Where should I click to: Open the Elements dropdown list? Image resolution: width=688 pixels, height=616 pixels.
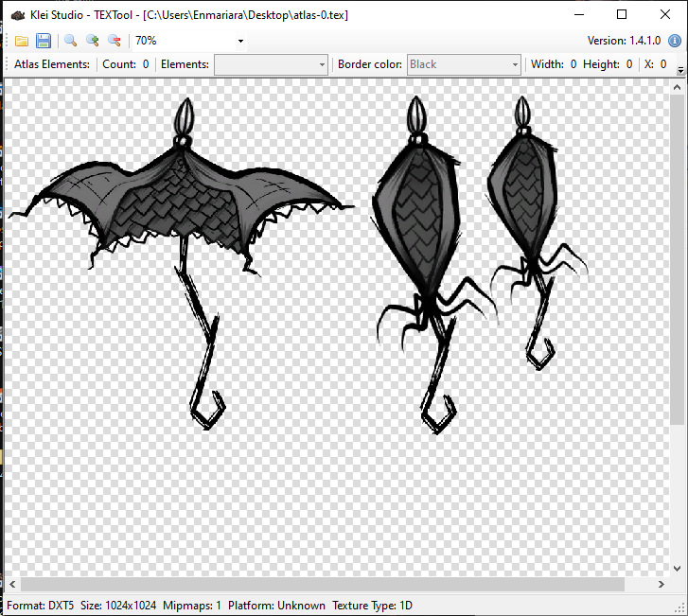click(x=271, y=64)
